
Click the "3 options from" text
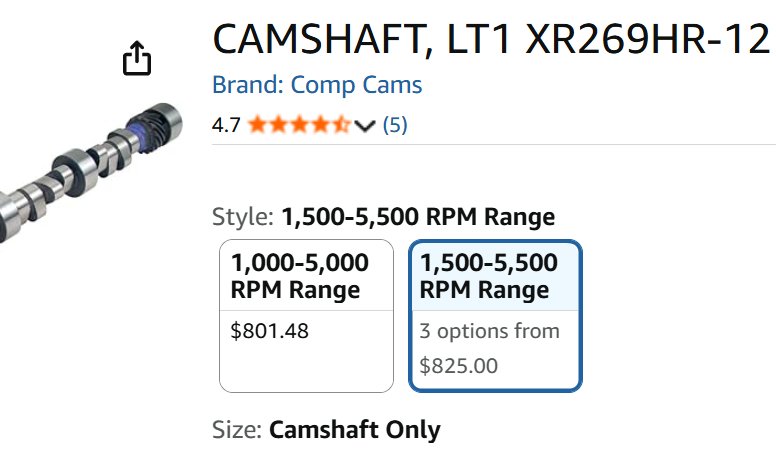489,331
